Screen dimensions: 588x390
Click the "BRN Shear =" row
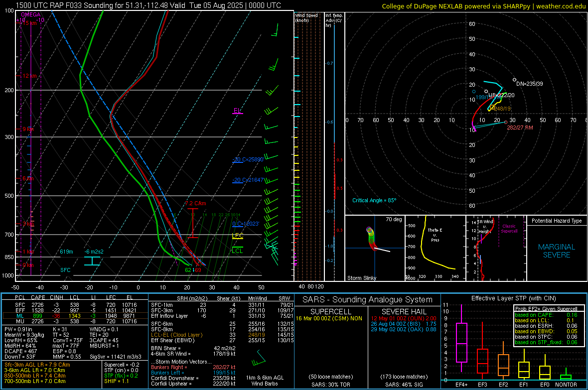tap(193, 348)
